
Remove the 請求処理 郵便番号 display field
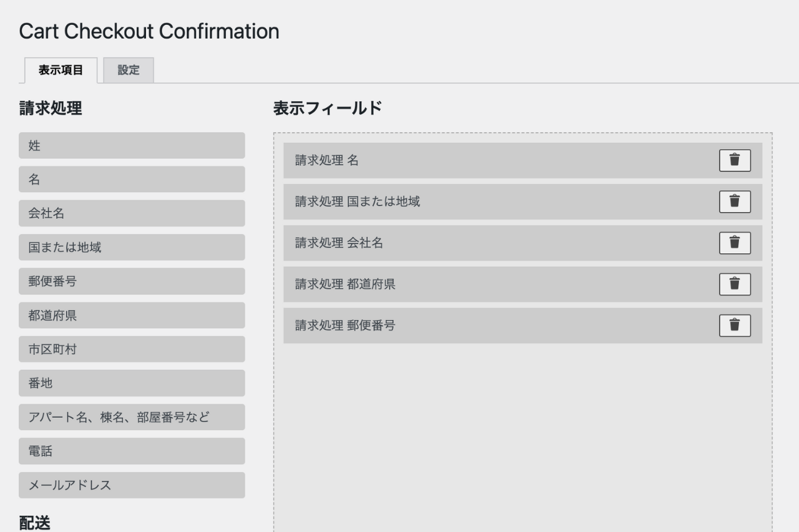pyautogui.click(x=735, y=326)
